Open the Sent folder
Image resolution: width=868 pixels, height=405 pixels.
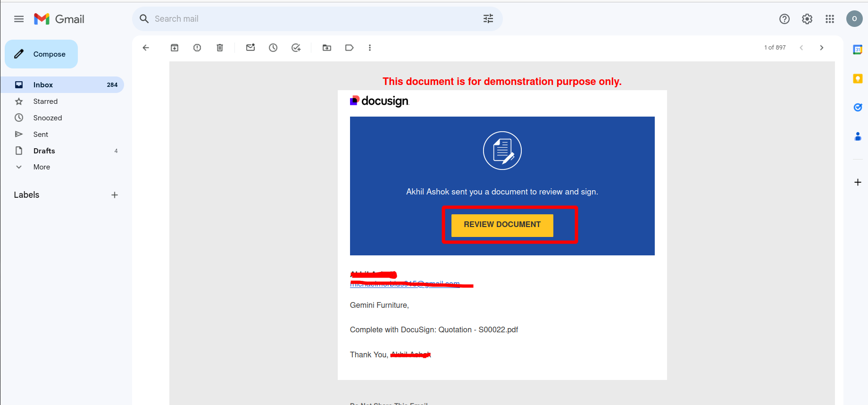(62, 135)
